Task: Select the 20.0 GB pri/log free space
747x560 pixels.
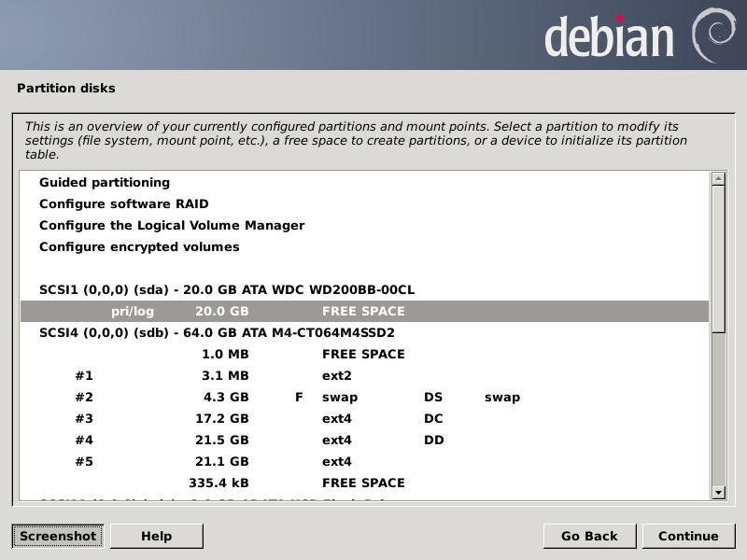Action: pyautogui.click(x=364, y=312)
